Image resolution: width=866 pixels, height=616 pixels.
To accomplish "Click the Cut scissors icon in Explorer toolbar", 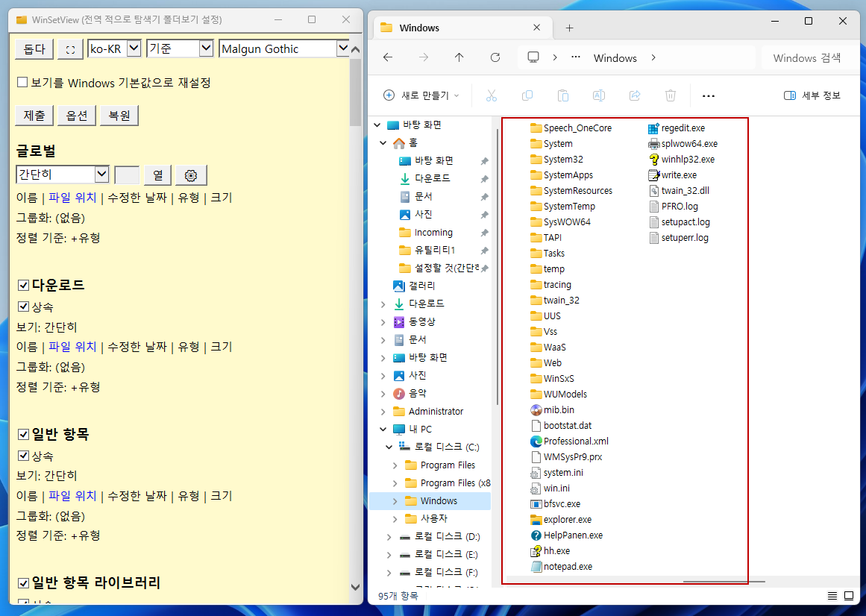I will click(x=492, y=95).
